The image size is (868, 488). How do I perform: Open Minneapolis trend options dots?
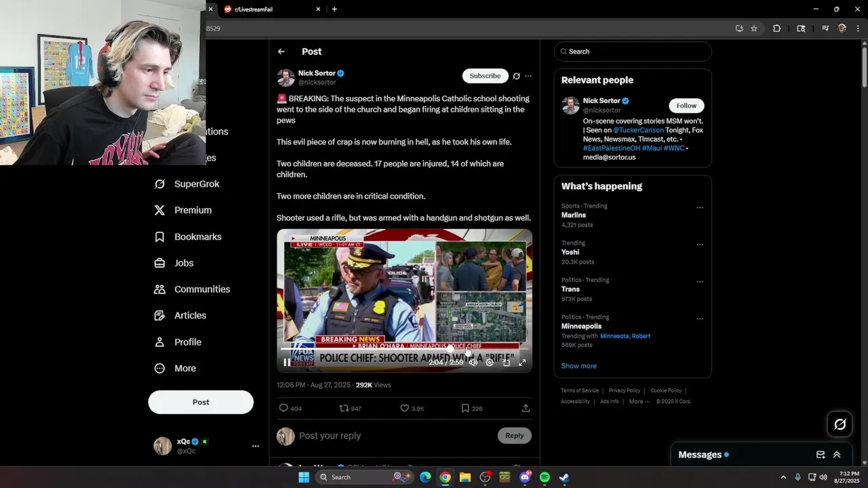point(700,319)
